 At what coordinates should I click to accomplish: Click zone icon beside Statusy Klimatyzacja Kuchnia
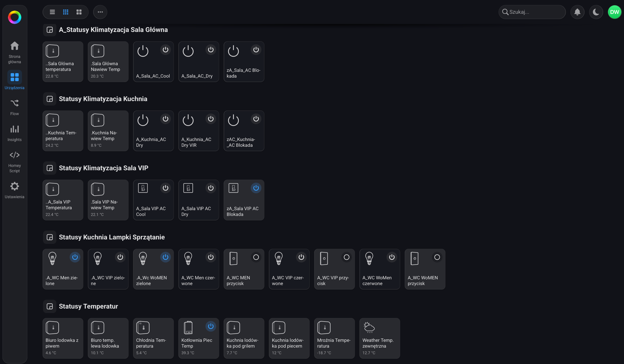(x=50, y=99)
